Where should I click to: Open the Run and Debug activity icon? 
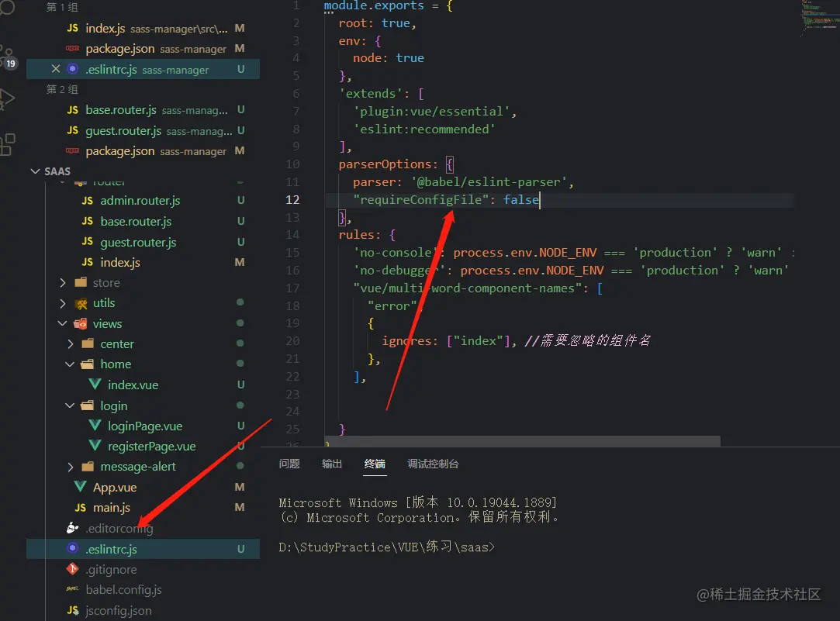7,99
